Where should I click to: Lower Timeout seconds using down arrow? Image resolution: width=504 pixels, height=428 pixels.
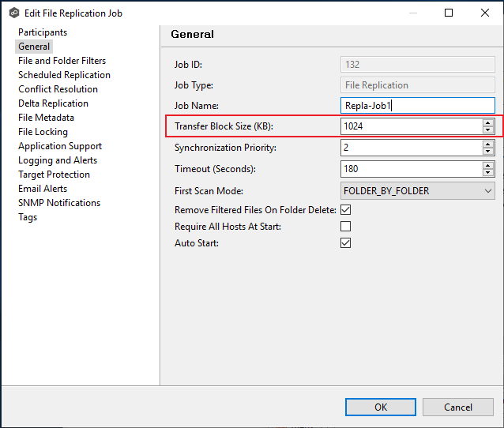click(488, 173)
